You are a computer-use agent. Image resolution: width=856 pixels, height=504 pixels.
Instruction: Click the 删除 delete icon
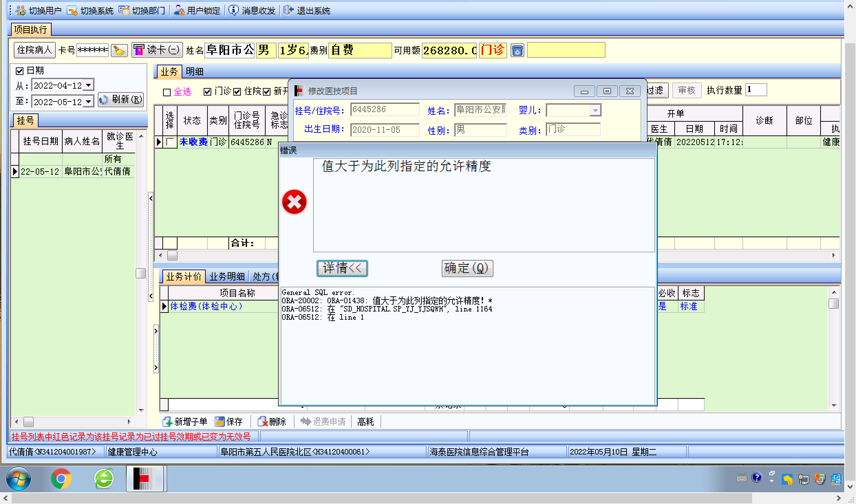coord(263,421)
